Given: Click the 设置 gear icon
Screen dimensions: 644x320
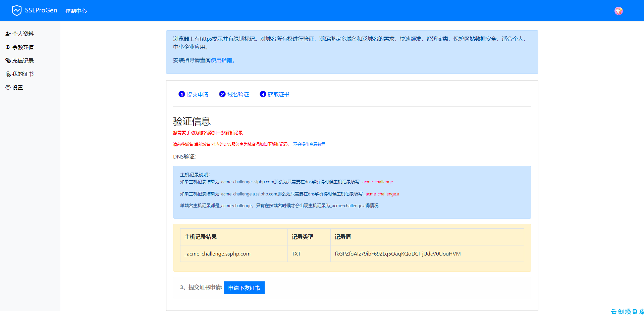Looking at the screenshot, I should tap(8, 87).
